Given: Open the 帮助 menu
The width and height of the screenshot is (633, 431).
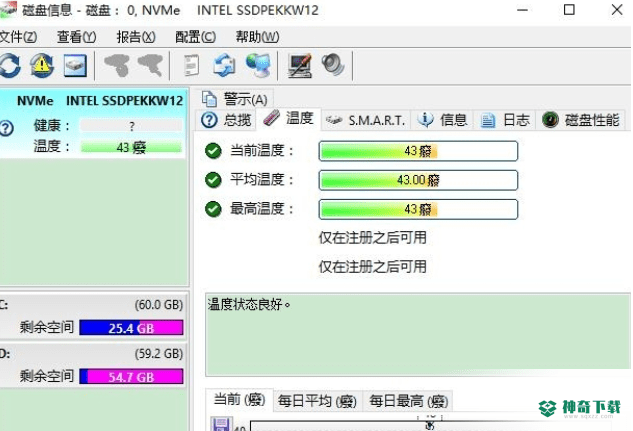Looking at the screenshot, I should pyautogui.click(x=258, y=37).
